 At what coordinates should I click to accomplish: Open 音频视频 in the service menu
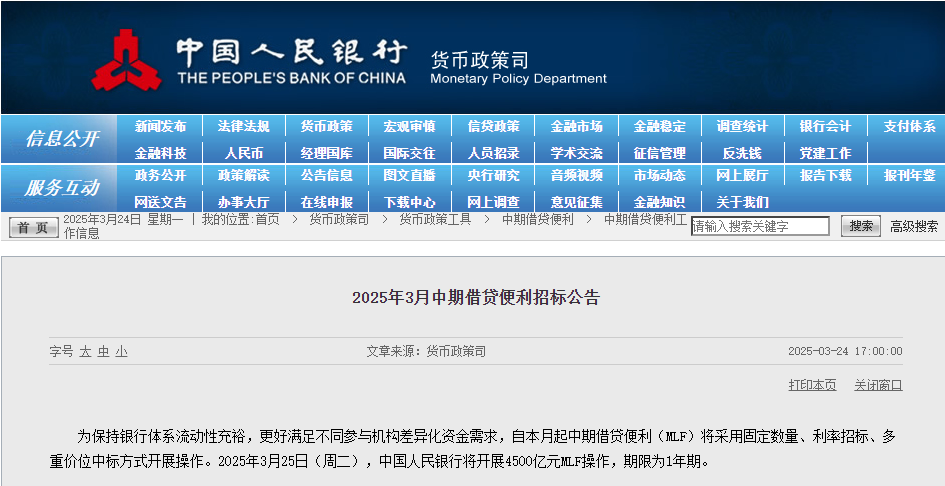click(x=576, y=176)
